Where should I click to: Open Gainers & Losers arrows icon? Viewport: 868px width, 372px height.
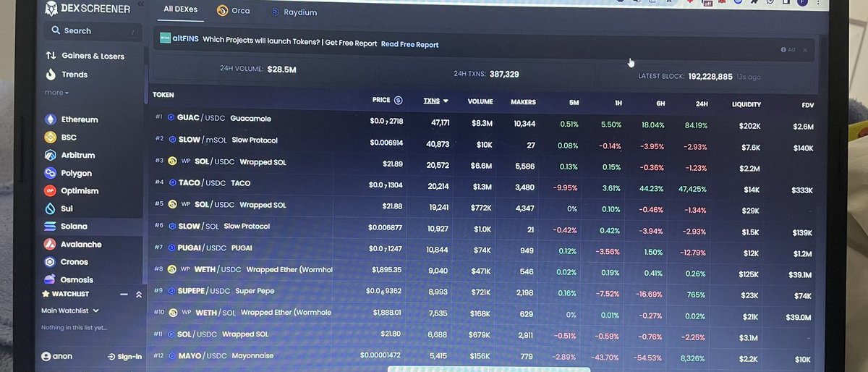click(x=51, y=56)
